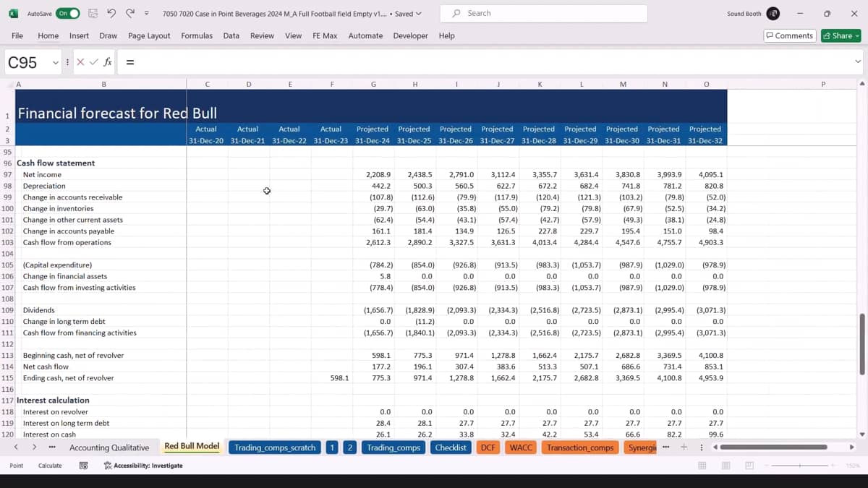Switch to Page Layout view icon
Viewport: 868px width, 488px height.
click(x=726, y=466)
